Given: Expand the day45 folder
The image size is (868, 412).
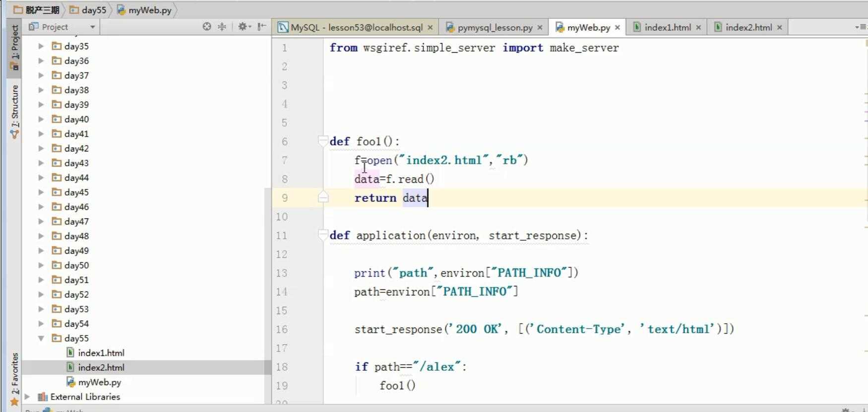Looking at the screenshot, I should pos(41,192).
